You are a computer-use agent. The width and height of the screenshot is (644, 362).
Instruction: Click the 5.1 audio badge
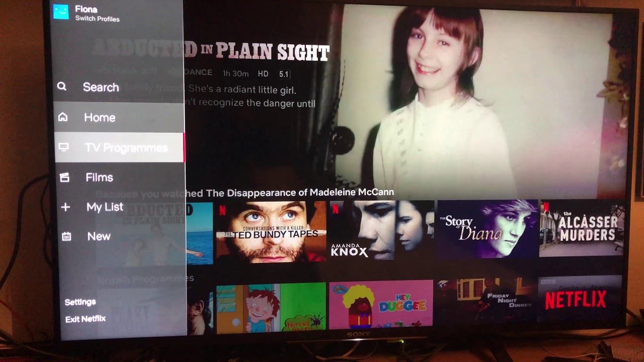tap(284, 74)
